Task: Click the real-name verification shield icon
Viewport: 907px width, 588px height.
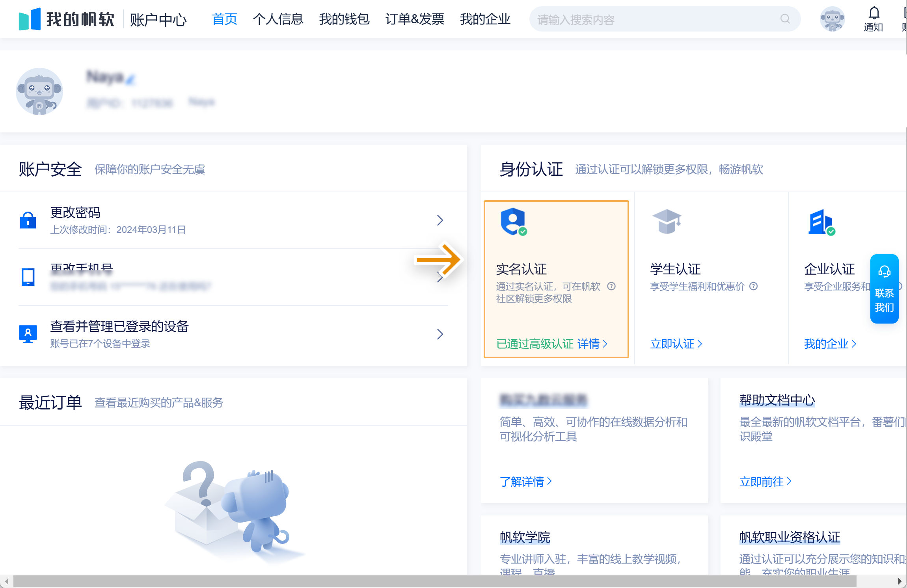Action: [513, 221]
